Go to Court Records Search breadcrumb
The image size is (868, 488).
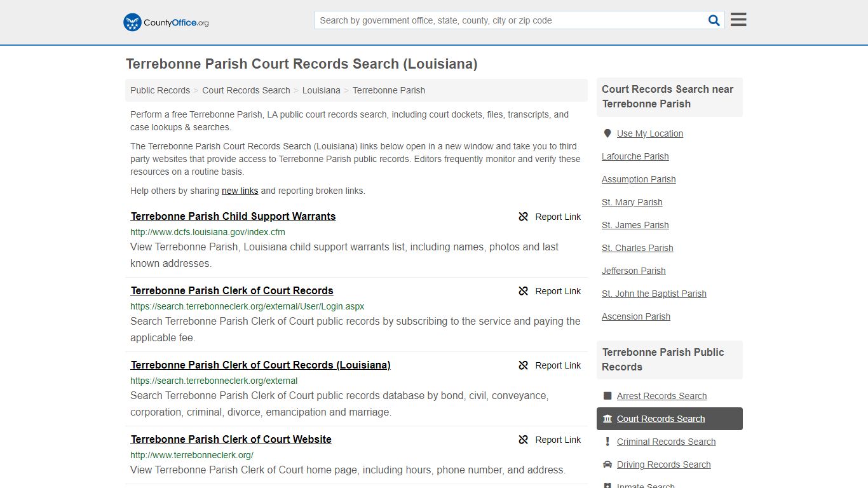click(246, 90)
